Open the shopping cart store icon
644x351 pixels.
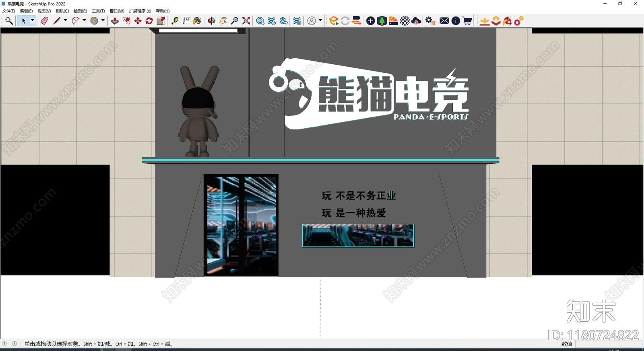tap(467, 21)
